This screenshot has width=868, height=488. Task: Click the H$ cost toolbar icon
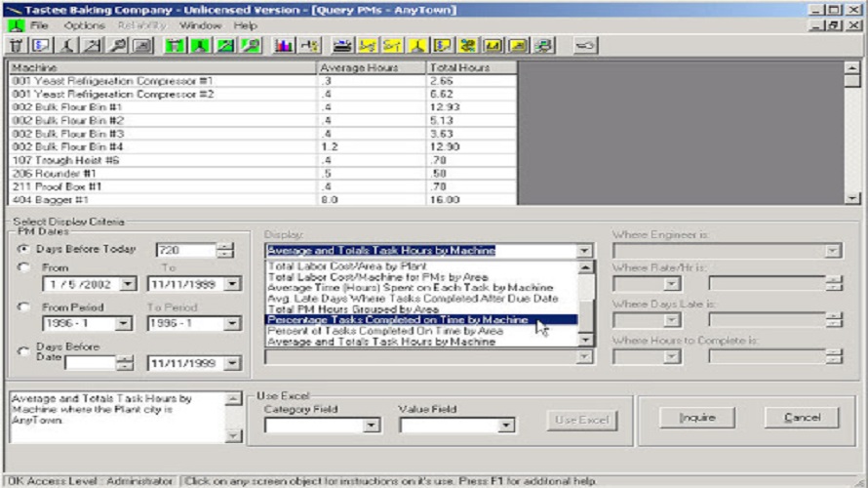click(x=309, y=46)
